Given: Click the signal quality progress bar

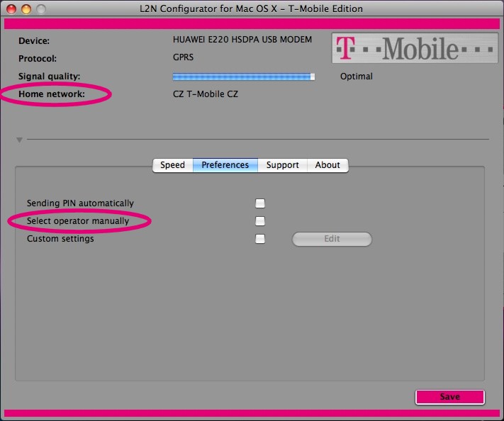Looking at the screenshot, I should 244,77.
